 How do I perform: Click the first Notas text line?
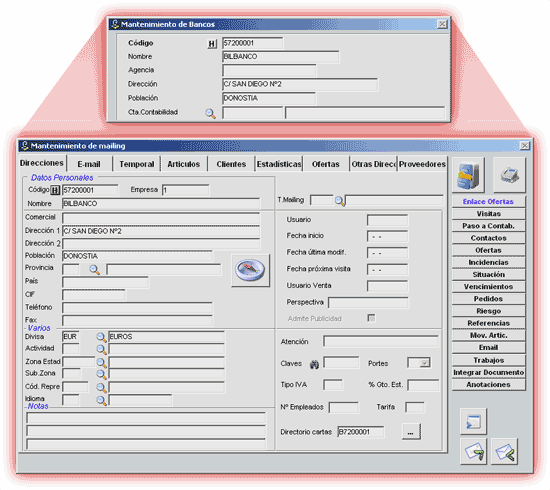click(146, 418)
